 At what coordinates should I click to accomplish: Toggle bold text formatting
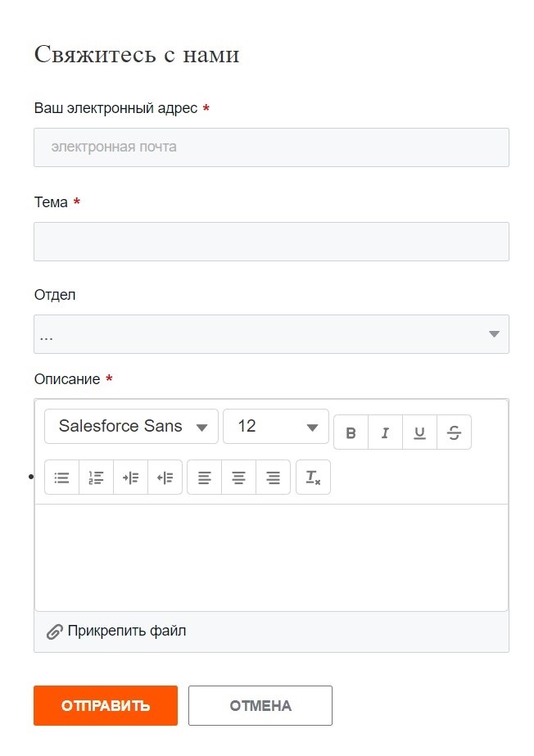click(351, 432)
